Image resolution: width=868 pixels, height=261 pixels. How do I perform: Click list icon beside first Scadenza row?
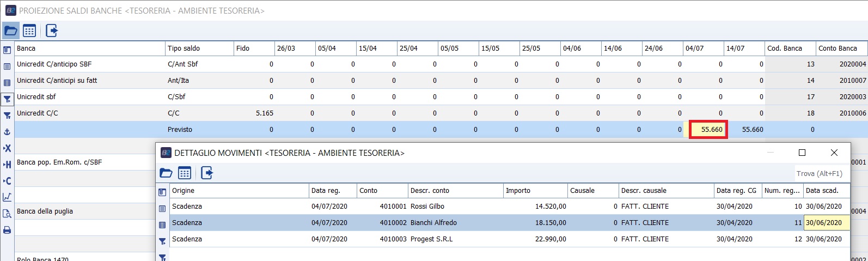point(162,209)
